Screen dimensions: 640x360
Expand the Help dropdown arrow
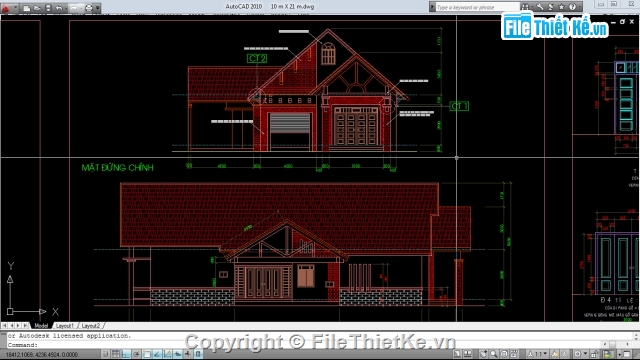(x=579, y=7)
